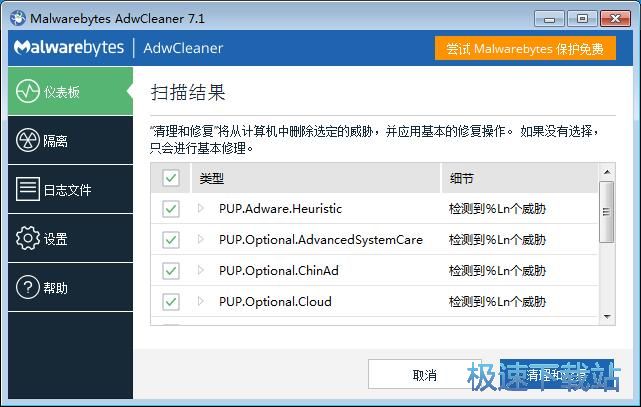Click the orange 尝试 Malwarebytes button
The width and height of the screenshot is (641, 407).
(525, 48)
